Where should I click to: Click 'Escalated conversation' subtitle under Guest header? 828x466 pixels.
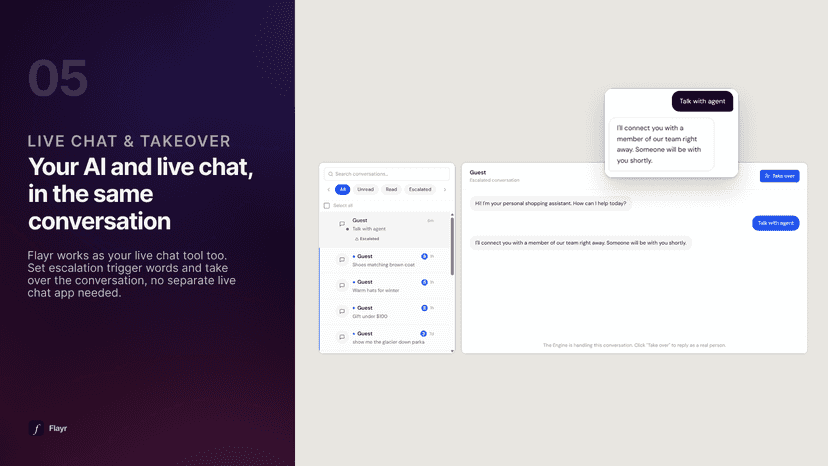coord(494,180)
